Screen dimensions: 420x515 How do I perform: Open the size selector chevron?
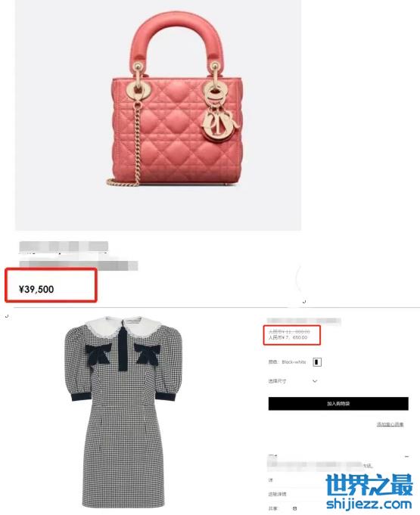315,381
